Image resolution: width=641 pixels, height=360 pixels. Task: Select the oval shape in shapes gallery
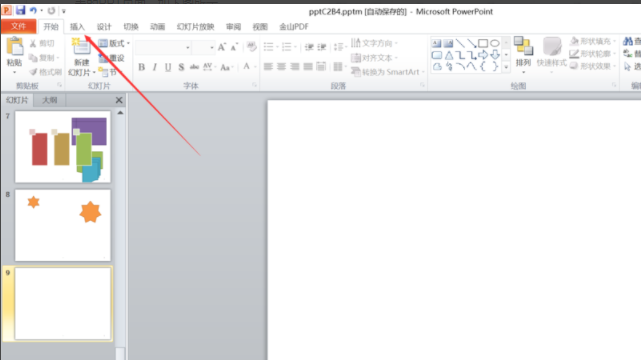(495, 43)
